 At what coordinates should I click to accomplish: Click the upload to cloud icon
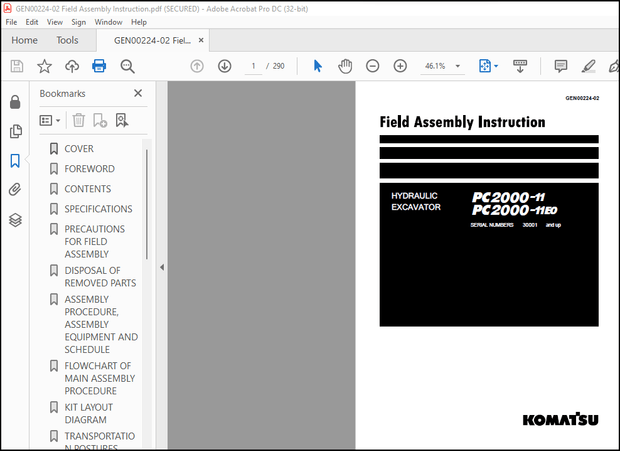click(x=72, y=66)
